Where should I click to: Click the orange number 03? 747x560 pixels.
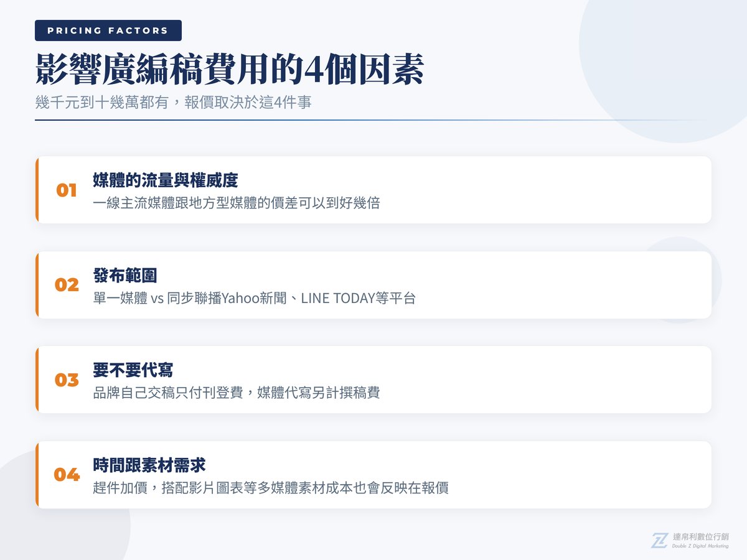pos(67,380)
